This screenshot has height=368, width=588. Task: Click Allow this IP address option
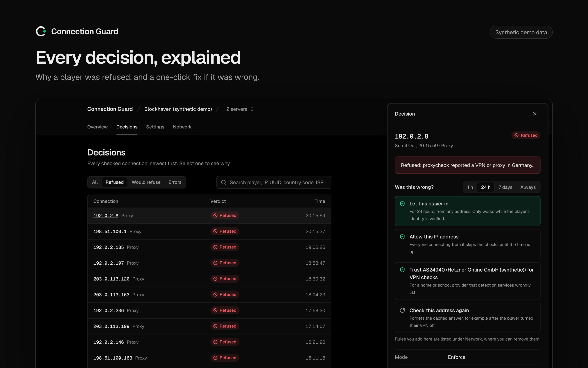[467, 244]
